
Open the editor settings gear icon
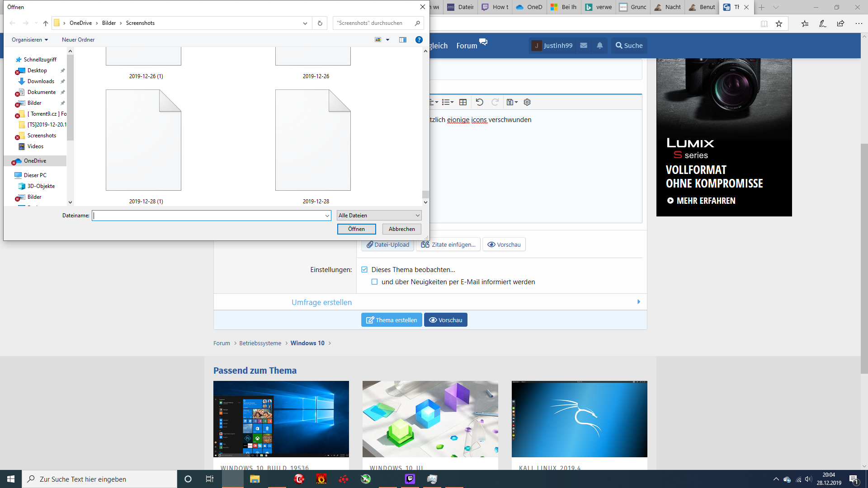point(527,102)
